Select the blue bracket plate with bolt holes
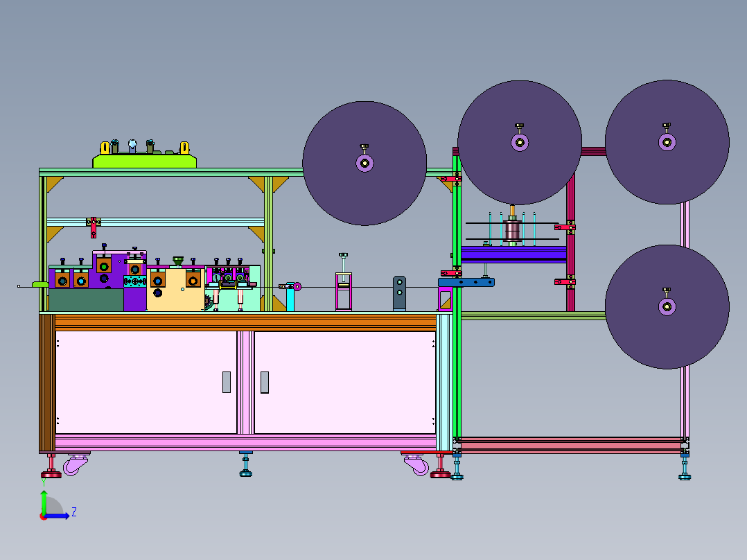Screen dimensions: 747x560 click(x=466, y=282)
